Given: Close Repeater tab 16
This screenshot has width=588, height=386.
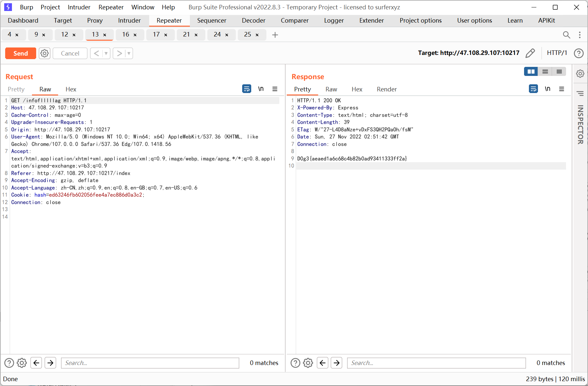Looking at the screenshot, I should click(x=135, y=35).
